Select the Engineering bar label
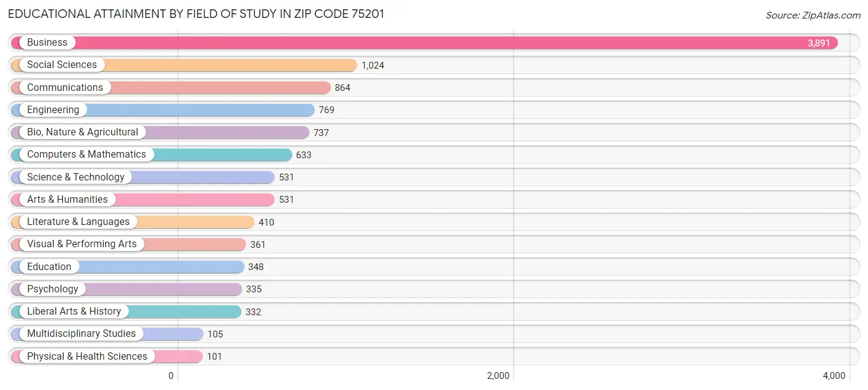 click(x=53, y=109)
